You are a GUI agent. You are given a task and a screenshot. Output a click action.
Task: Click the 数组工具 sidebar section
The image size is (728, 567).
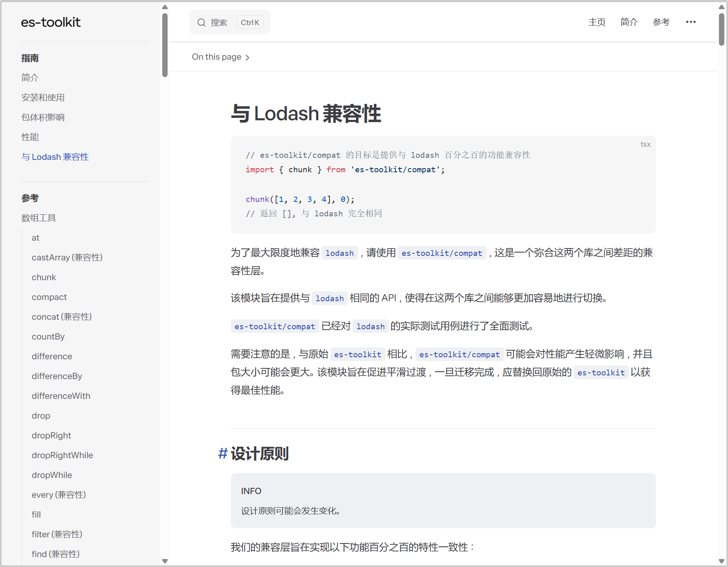click(x=39, y=218)
